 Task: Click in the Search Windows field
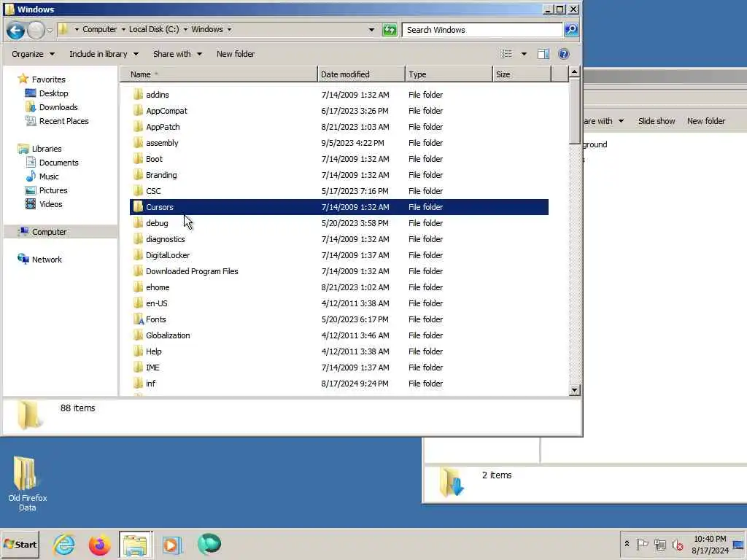click(x=482, y=29)
